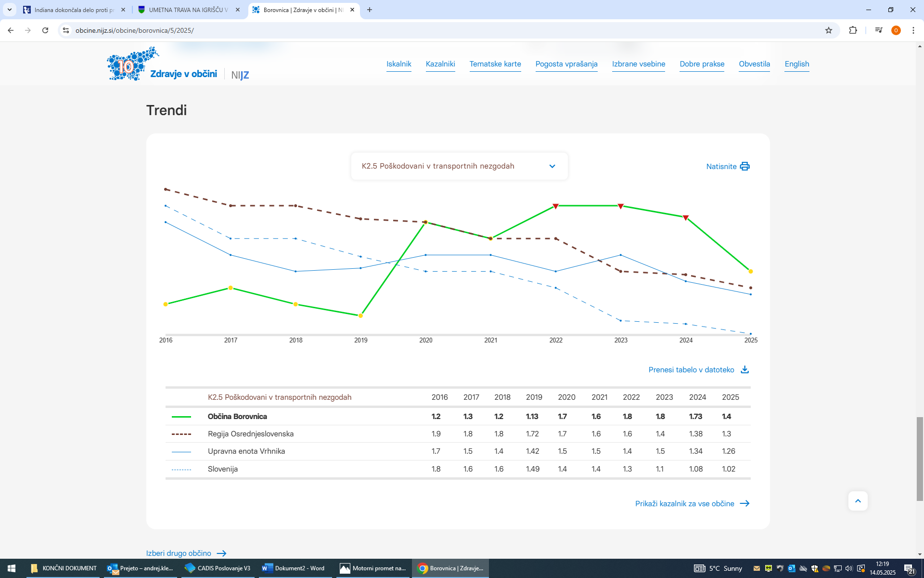Click the scroll-to-top chevron button
The image size is (924, 578).
point(858,501)
